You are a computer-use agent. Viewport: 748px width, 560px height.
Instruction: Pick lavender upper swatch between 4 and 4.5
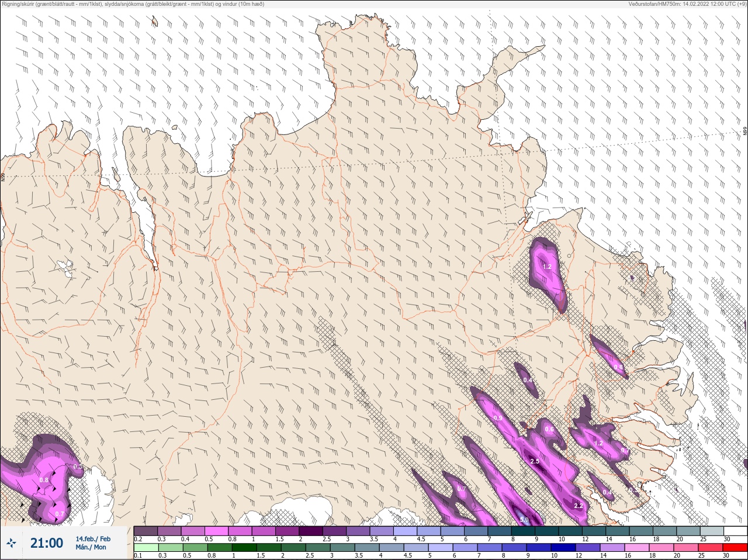point(405,531)
